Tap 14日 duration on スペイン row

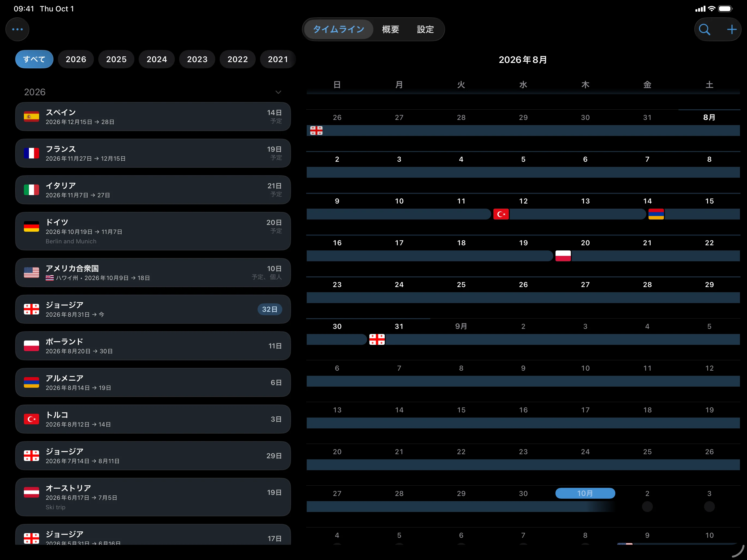click(274, 113)
